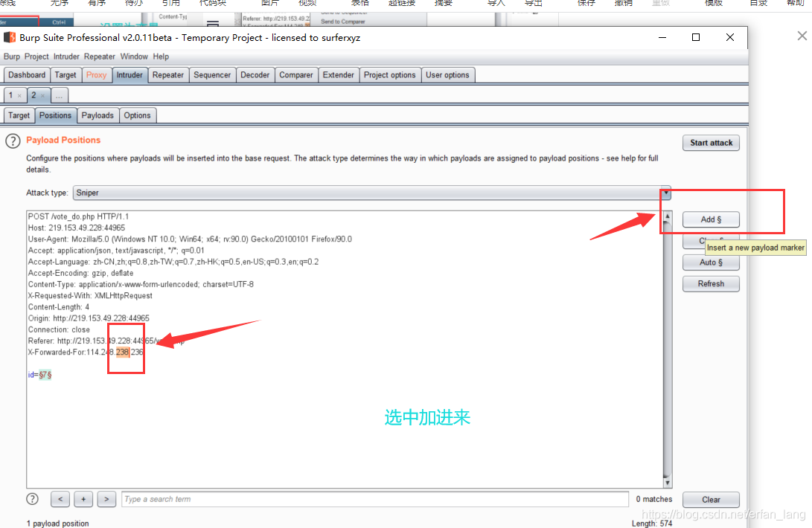The width and height of the screenshot is (812, 528).
Task: Click the Clear search button
Action: (x=711, y=500)
